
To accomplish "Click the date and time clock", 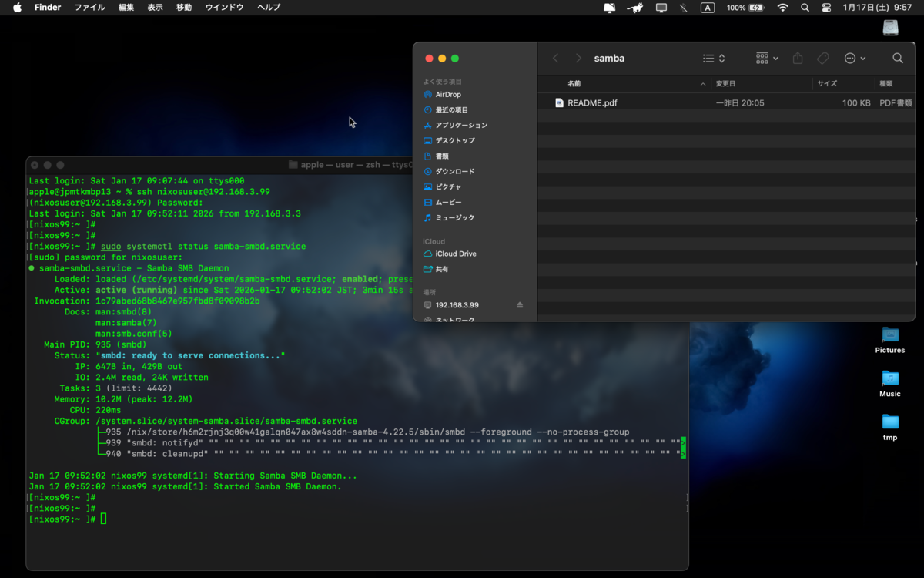I will coord(877,8).
